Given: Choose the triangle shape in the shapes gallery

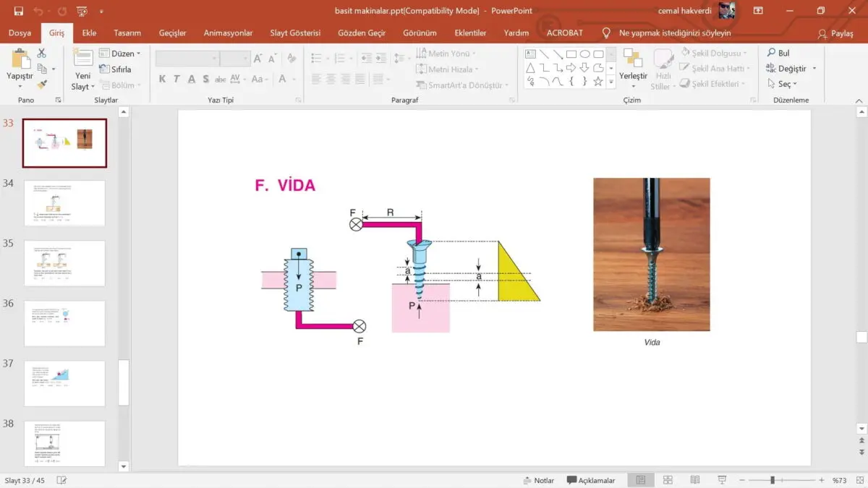Looking at the screenshot, I should coord(530,67).
